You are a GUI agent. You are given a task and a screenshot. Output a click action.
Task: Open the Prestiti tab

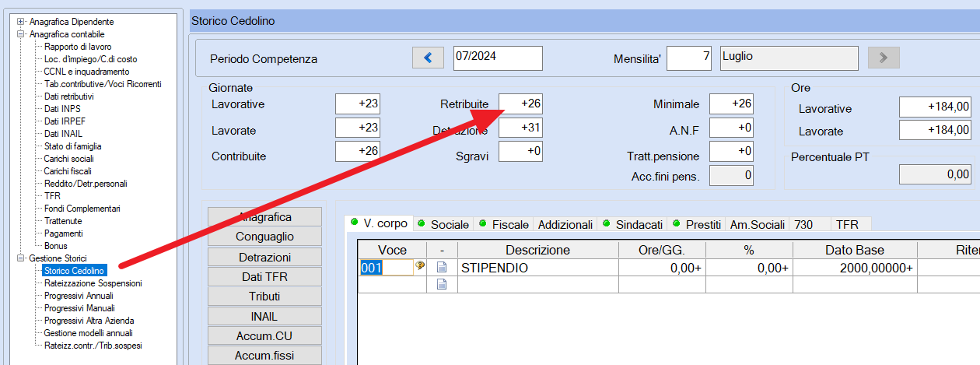pos(696,224)
